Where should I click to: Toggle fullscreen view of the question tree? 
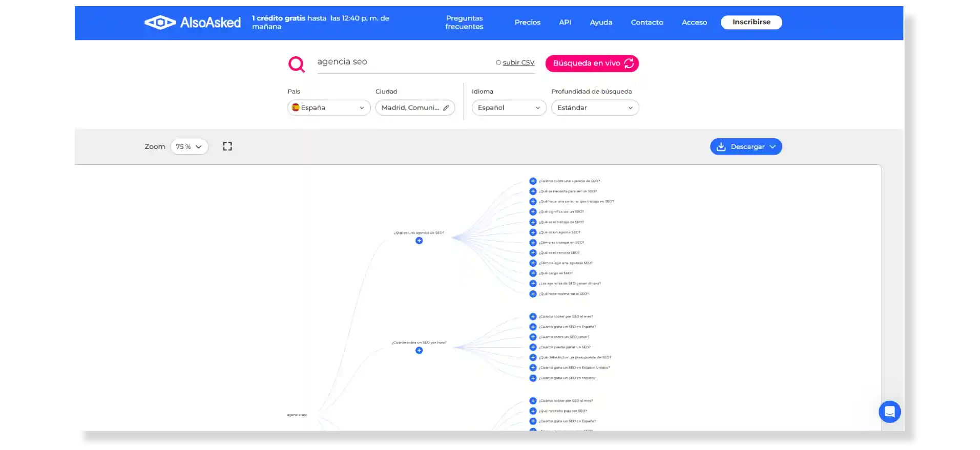227,146
